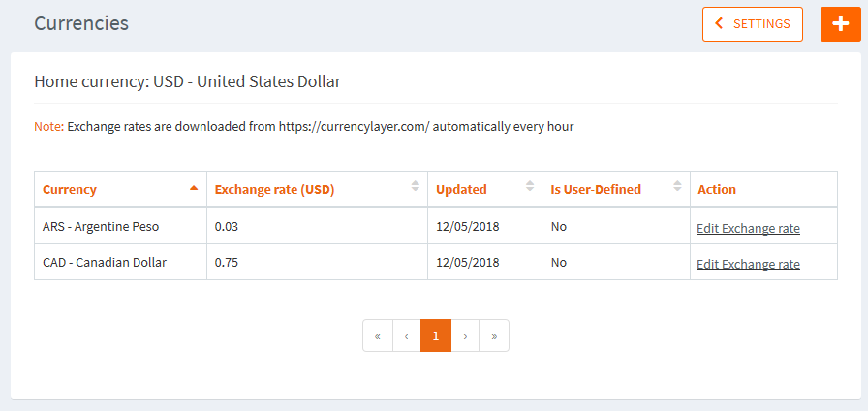The image size is (868, 411).
Task: Go to previous page of currencies
Action: [x=406, y=335]
